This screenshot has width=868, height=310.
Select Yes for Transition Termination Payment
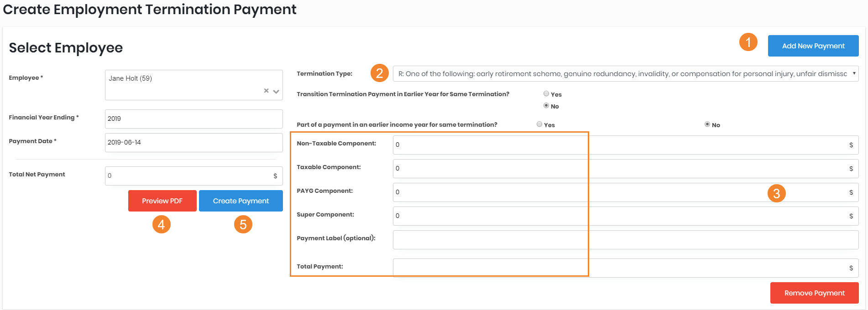[546, 94]
